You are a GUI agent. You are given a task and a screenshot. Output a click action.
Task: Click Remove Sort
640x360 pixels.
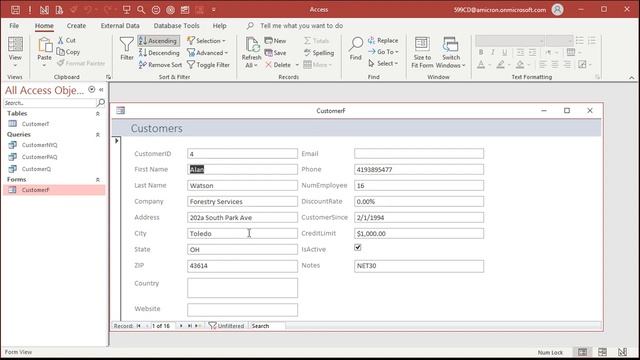point(160,64)
